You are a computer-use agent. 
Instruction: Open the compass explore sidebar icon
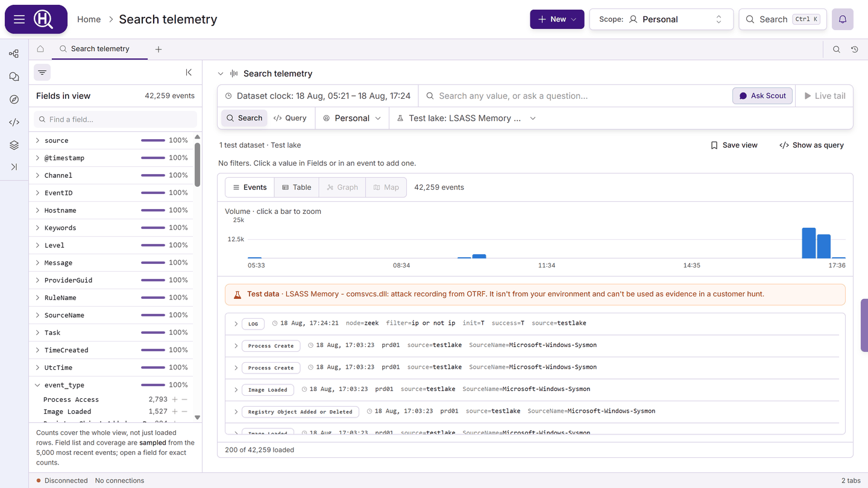tap(14, 99)
